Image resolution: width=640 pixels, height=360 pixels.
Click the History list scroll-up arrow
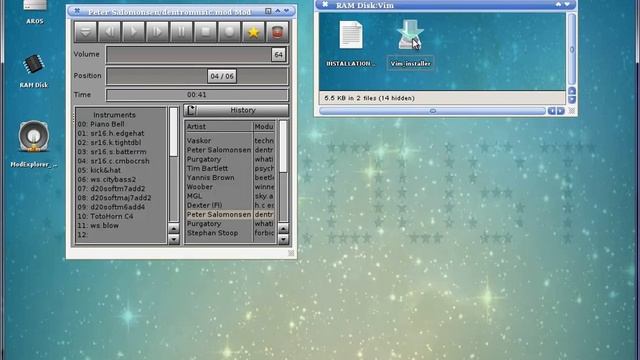283,229
